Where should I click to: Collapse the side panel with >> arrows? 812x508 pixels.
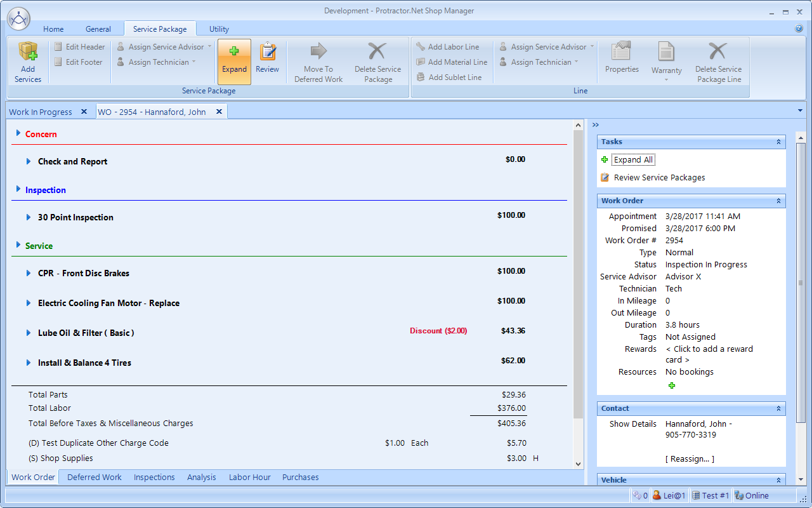(x=596, y=125)
